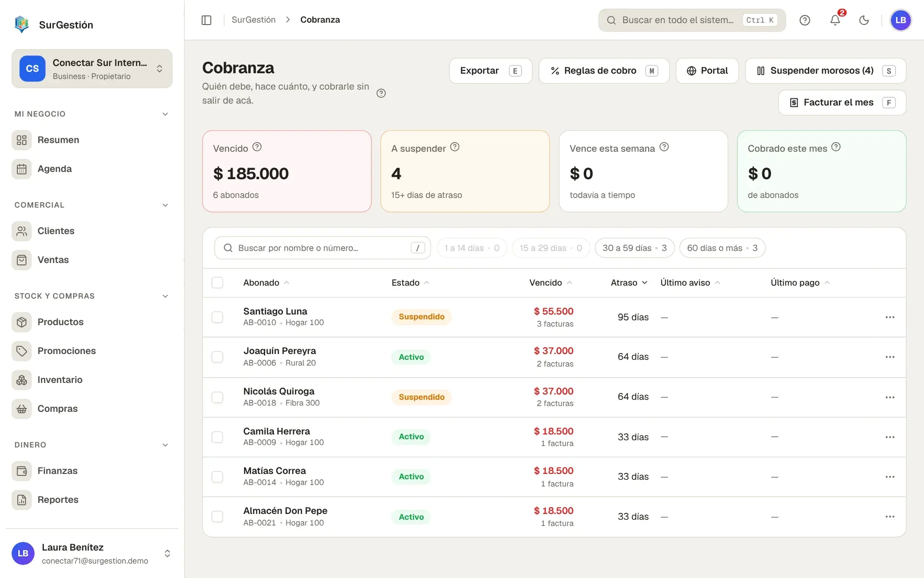Open row actions for Camila Herrera
Viewport: 924px width, 578px height.
coord(890,437)
